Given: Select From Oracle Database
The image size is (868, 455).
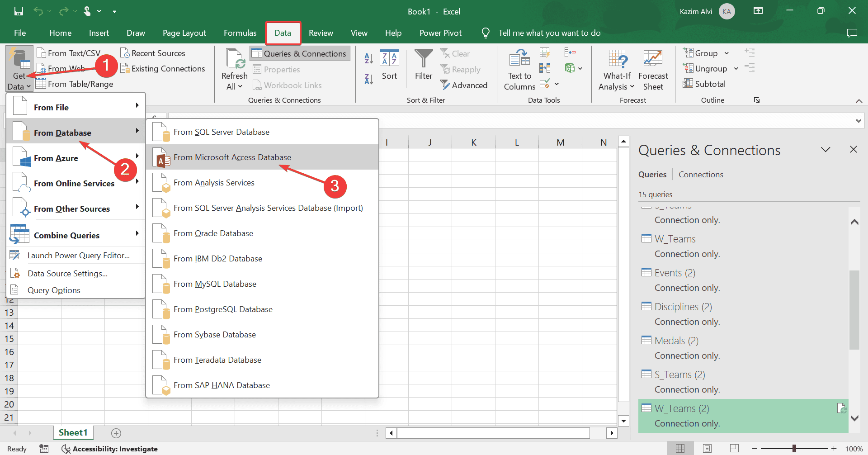Looking at the screenshot, I should point(262,233).
